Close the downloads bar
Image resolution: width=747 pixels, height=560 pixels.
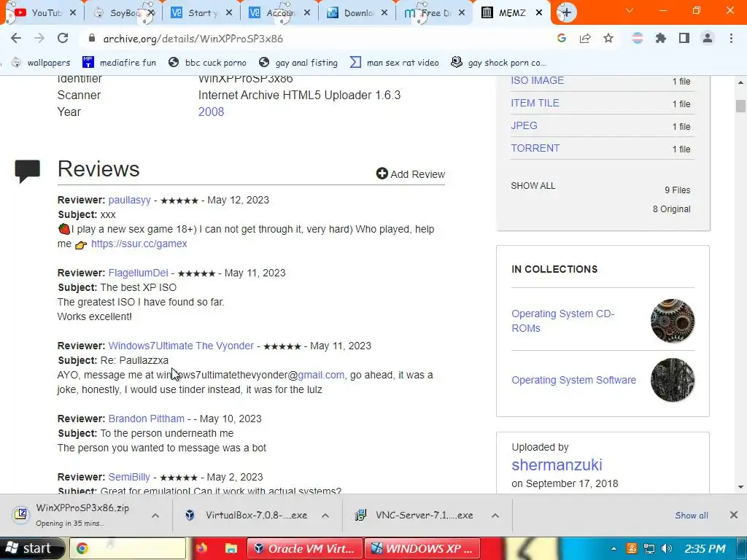734,515
